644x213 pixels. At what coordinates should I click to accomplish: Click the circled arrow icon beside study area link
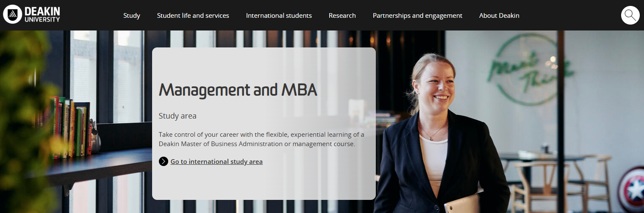[x=164, y=161]
